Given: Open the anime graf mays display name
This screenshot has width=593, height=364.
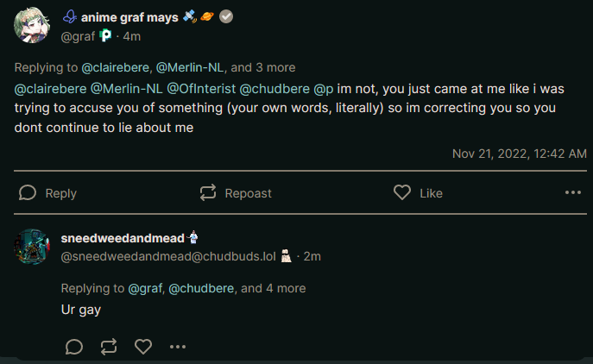Looking at the screenshot, I should 129,17.
